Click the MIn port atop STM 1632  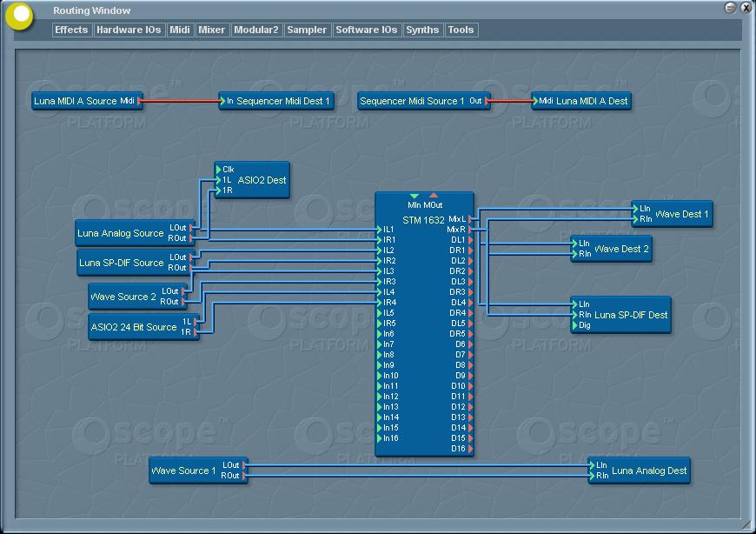(x=414, y=197)
